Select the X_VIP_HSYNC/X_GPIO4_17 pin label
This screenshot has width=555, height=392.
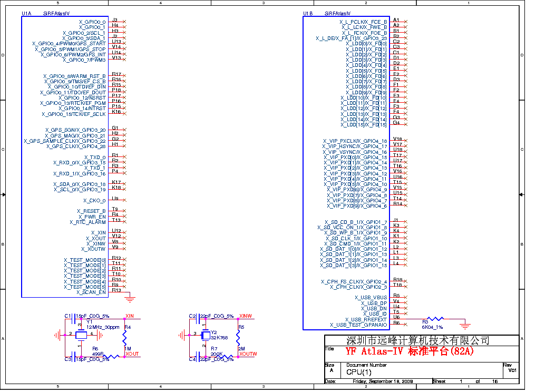355,146
